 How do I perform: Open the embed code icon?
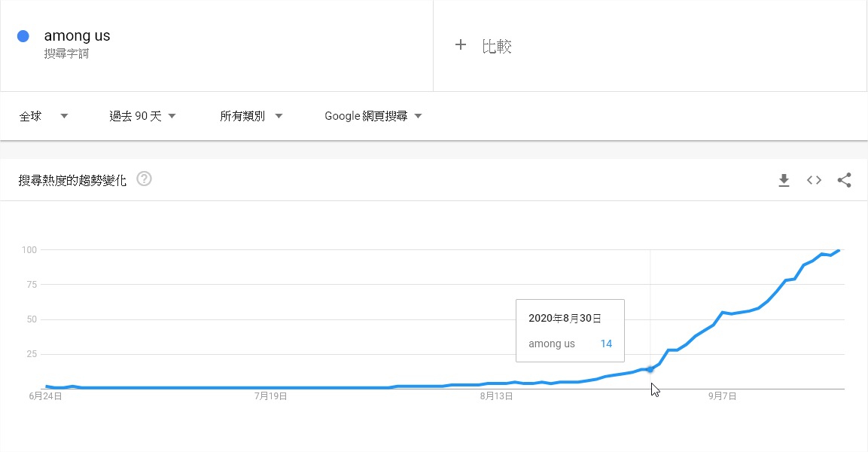(x=814, y=180)
